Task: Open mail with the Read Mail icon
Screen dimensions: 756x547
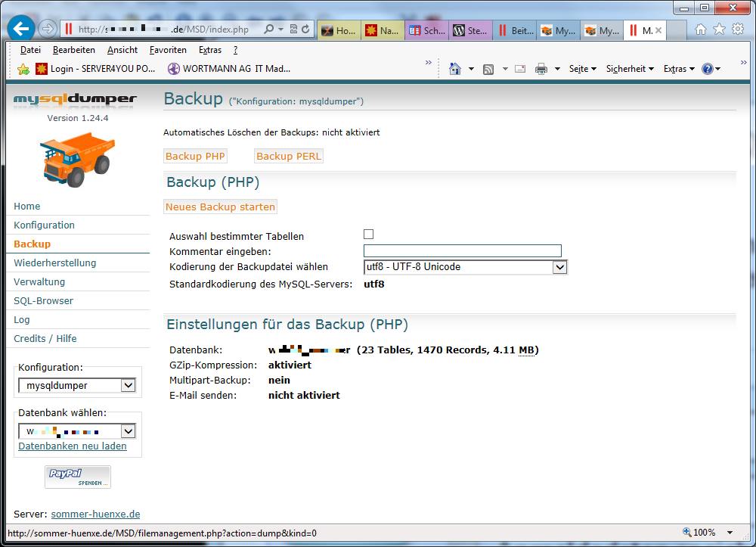Action: click(x=519, y=68)
